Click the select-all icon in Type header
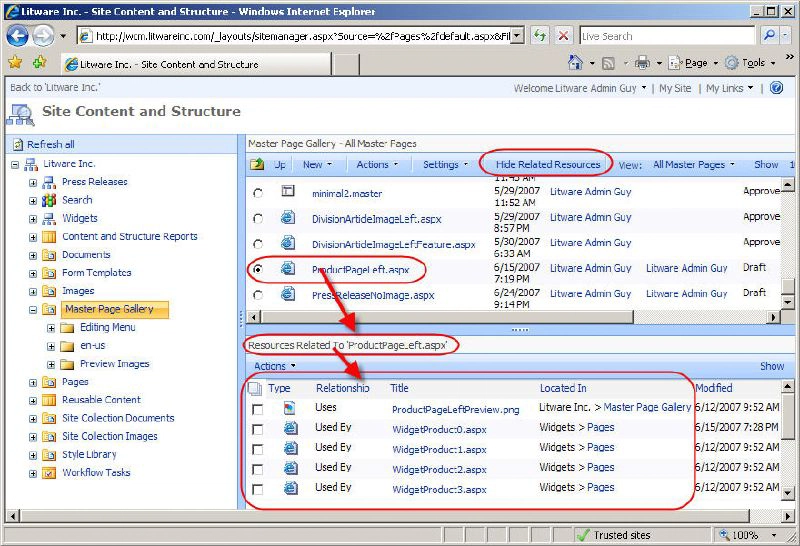The width and height of the screenshot is (800, 546). [x=255, y=389]
